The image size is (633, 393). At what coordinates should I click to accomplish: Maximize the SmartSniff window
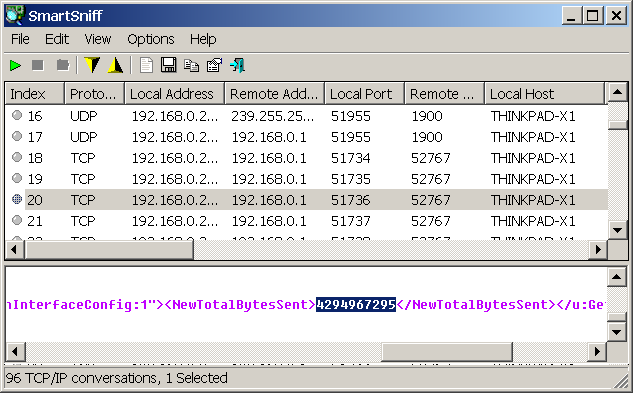(593, 16)
